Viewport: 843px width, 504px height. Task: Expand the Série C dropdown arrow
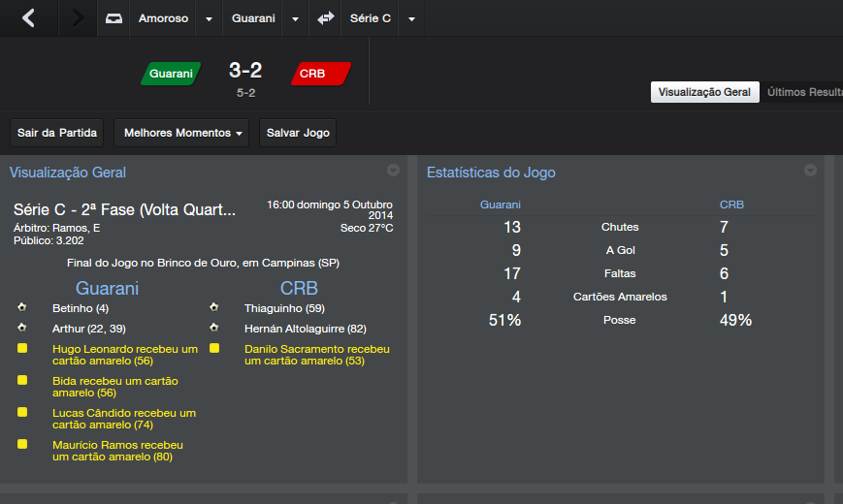[411, 19]
